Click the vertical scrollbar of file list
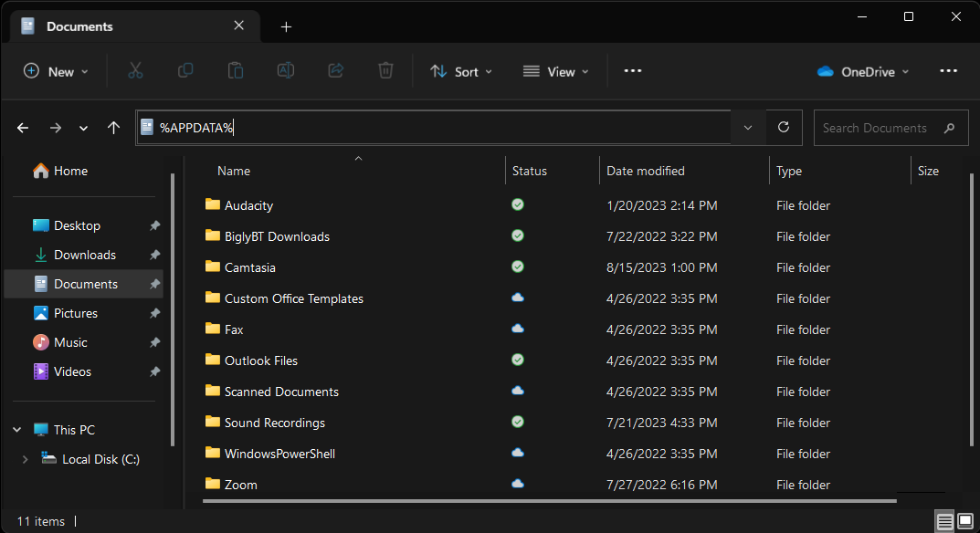Screen dimensions: 980x533 click(971, 310)
